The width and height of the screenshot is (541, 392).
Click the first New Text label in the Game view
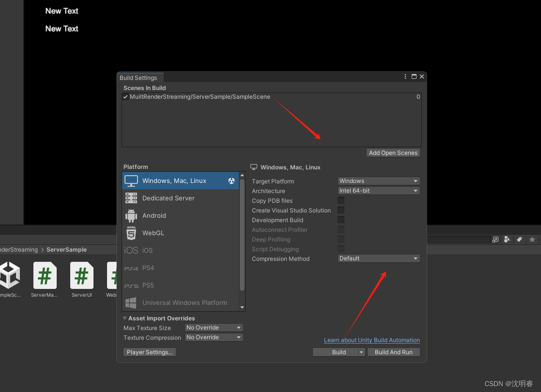point(62,11)
